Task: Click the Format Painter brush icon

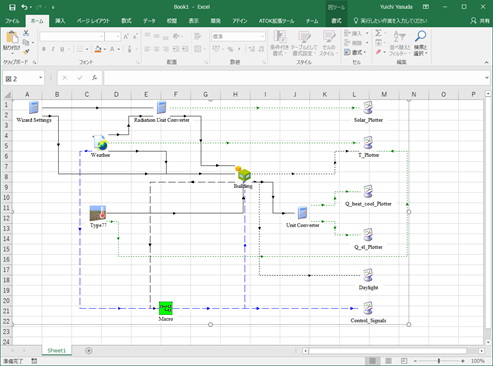Action: coord(26,52)
